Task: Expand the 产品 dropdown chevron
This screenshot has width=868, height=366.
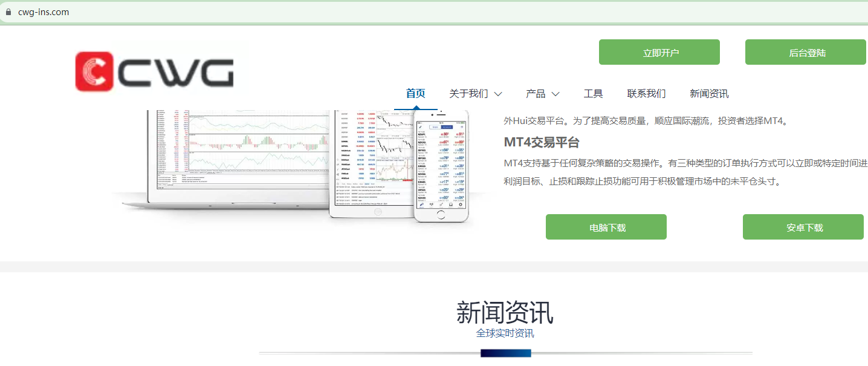Action: pyautogui.click(x=555, y=94)
